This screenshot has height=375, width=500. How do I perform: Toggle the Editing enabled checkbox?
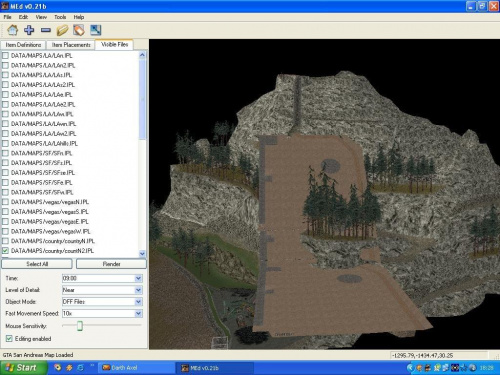click(9, 339)
